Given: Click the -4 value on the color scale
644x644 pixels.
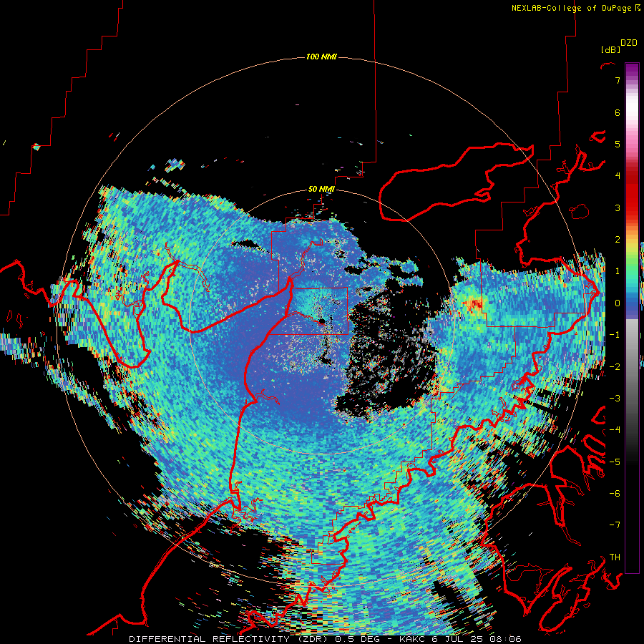Looking at the screenshot, I should [615, 430].
